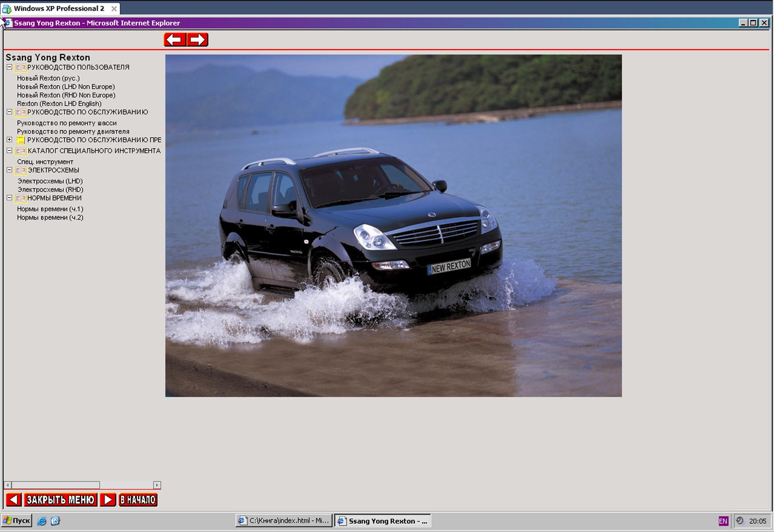Launch Internet Explorer from quick launch

pos(42,521)
